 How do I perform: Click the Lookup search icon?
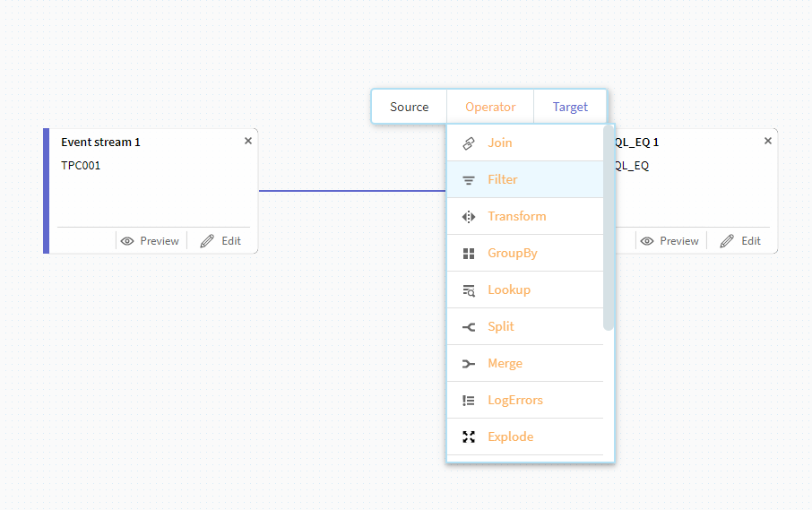point(468,290)
